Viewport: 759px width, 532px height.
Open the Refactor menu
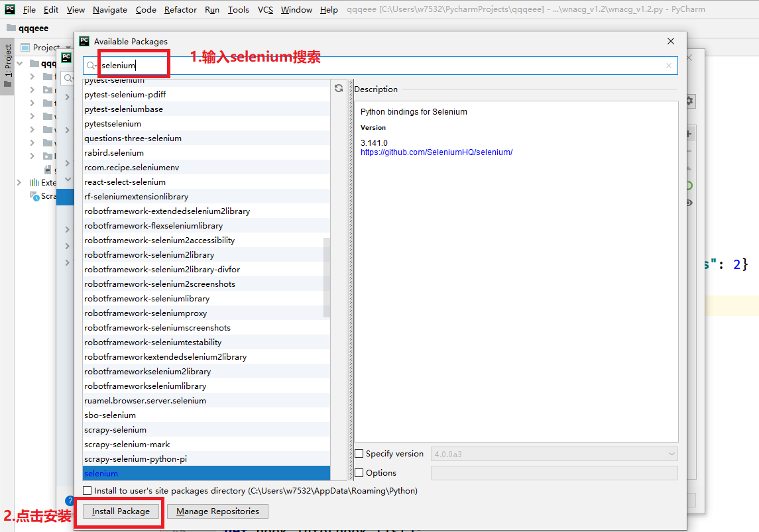click(x=180, y=10)
